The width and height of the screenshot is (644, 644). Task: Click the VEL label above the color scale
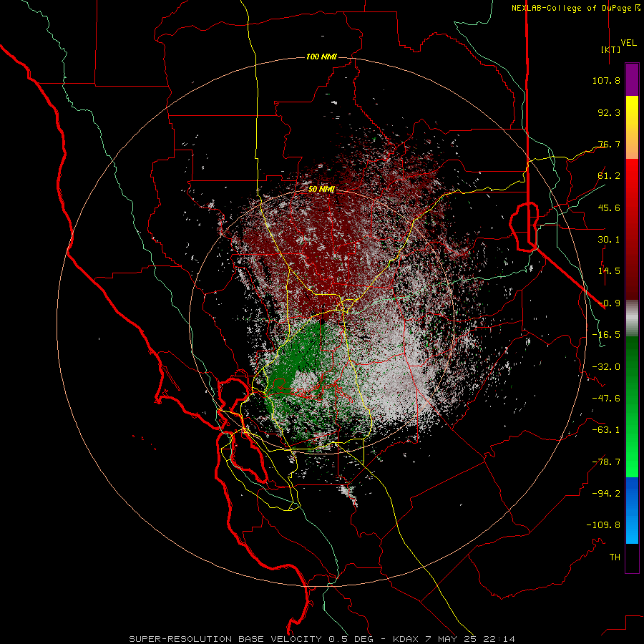[x=628, y=42]
